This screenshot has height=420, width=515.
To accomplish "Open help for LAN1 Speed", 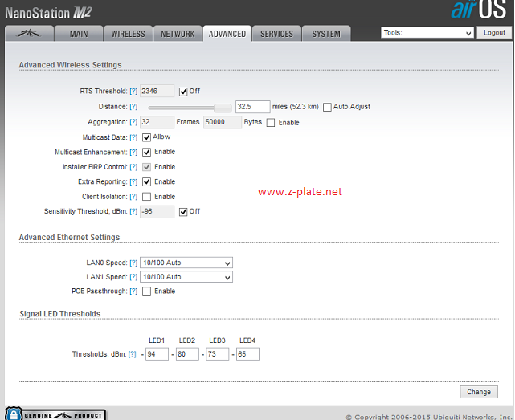I will pos(133,277).
